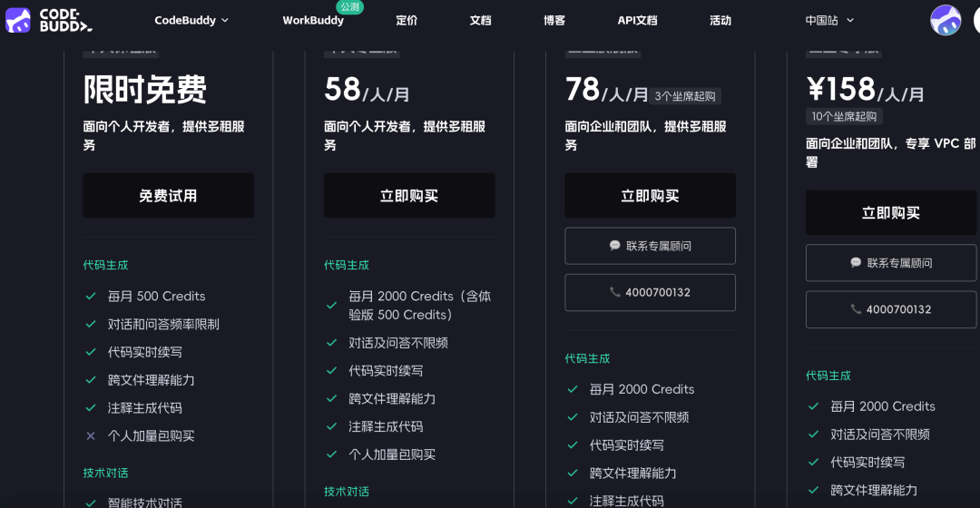Image resolution: width=980 pixels, height=508 pixels.
Task: Click the 免费试用 button
Action: tap(168, 196)
